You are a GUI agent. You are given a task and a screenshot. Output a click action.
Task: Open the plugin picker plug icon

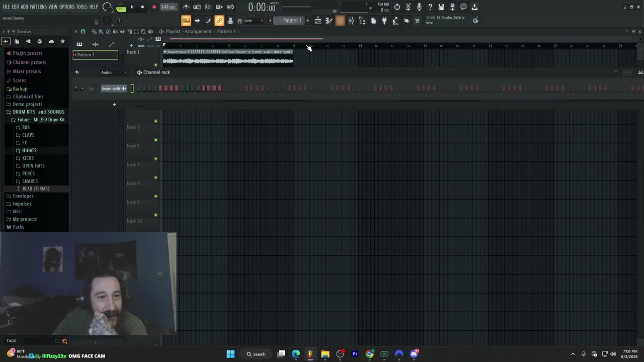tap(384, 21)
